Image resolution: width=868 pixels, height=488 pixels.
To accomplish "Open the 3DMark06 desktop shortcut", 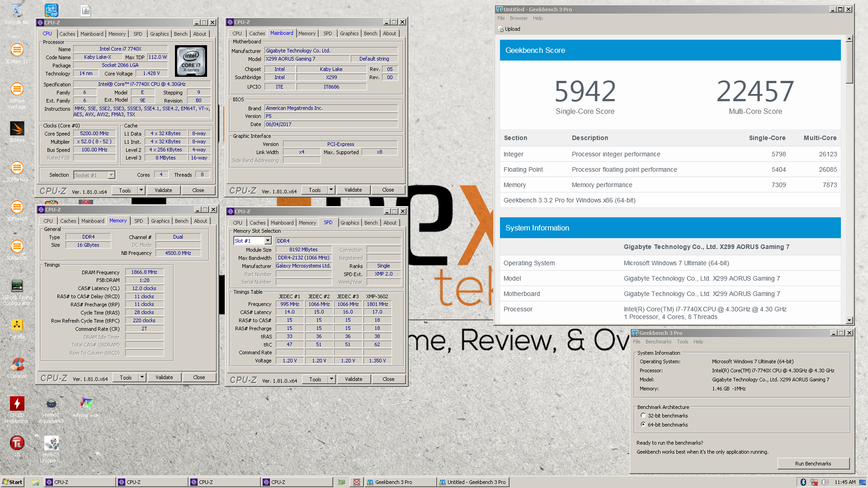I will [17, 250].
